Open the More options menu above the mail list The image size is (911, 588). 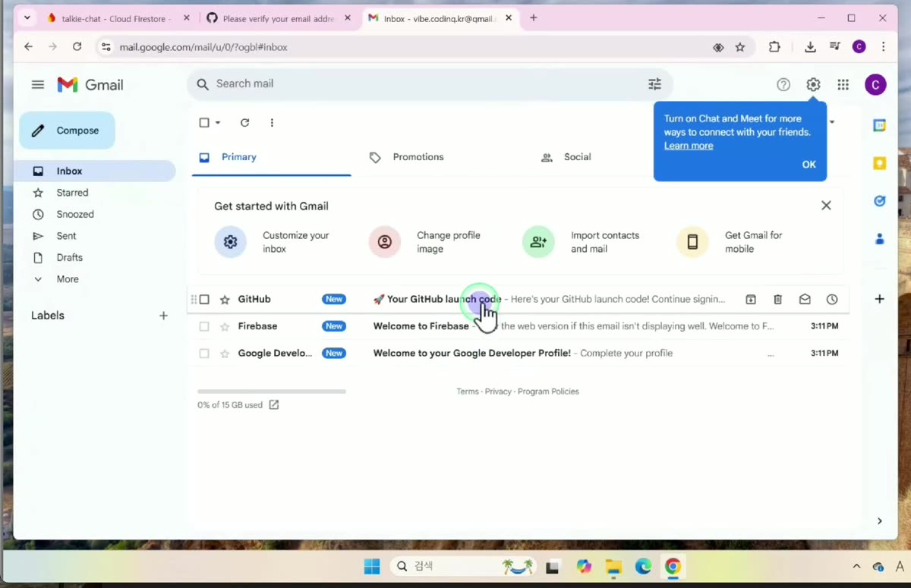[x=272, y=123]
